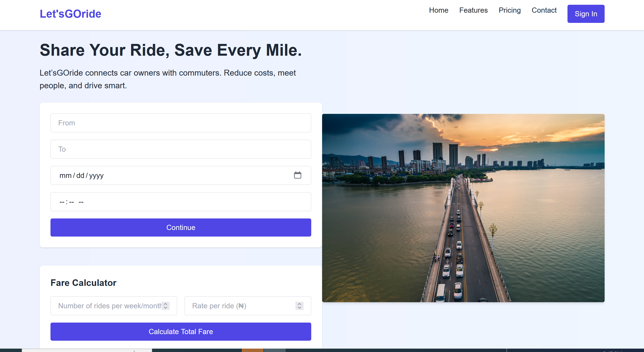The image size is (644, 352).
Task: Decrement the number of rides stepper
Action: 165,308
